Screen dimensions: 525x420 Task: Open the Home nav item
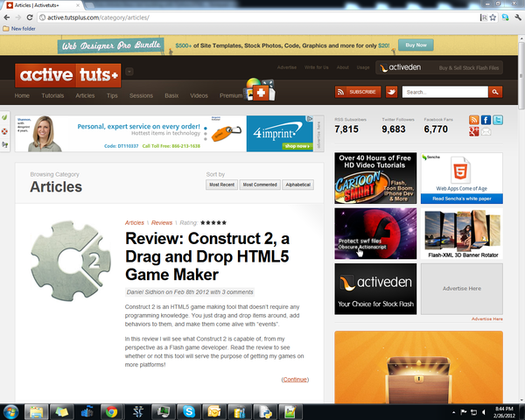(22, 95)
